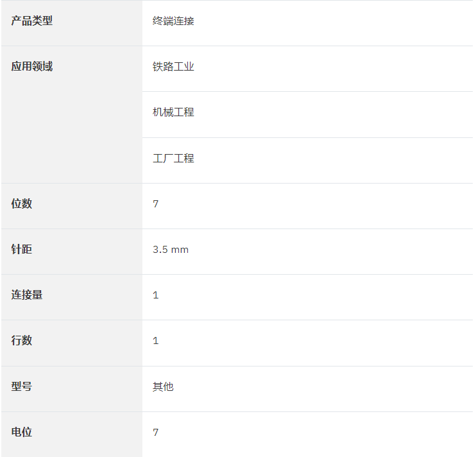Viewport: 476px width, 457px height.
Task: Click the empty area right of 3.5 mm
Action: coord(330,252)
